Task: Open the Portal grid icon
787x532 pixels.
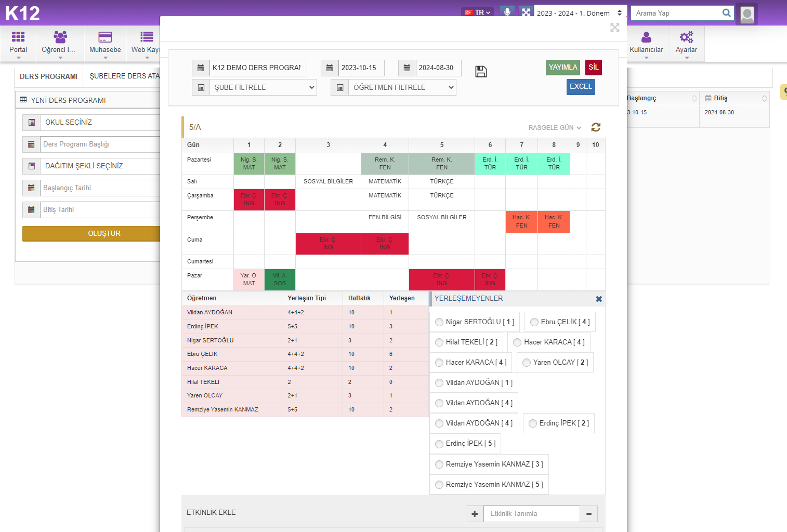Action: click(18, 36)
